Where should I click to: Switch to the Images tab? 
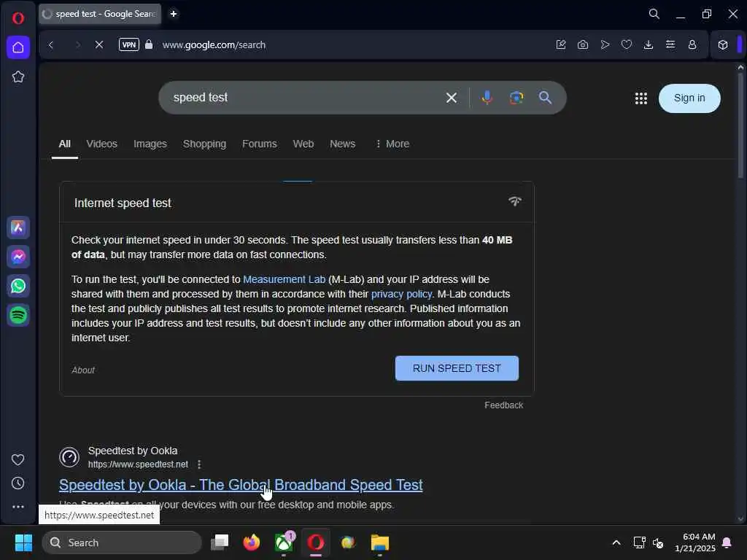coord(150,144)
